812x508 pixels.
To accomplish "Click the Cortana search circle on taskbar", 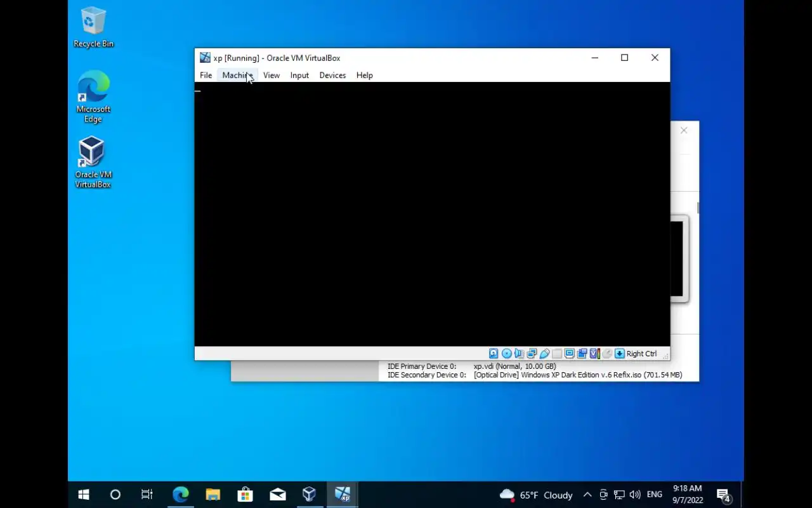I will pyautogui.click(x=115, y=495).
